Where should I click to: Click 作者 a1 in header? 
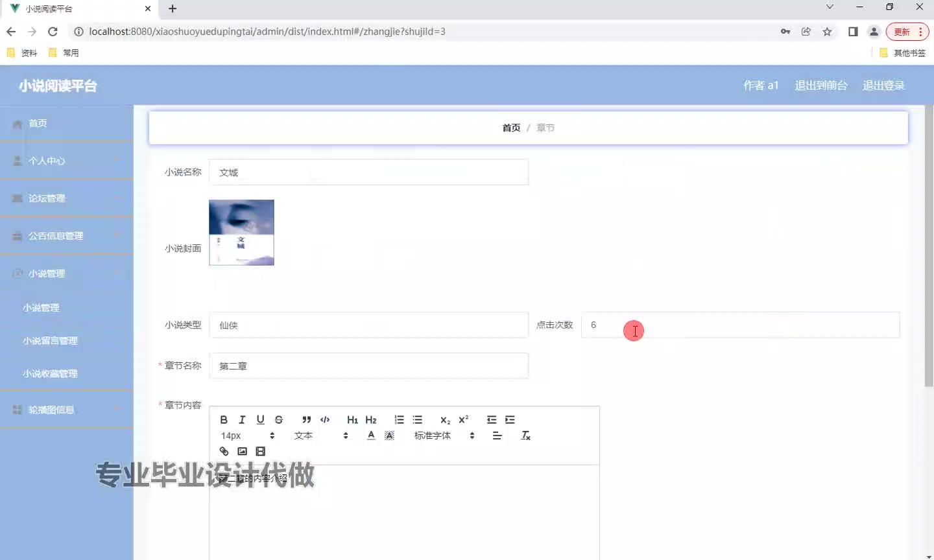(761, 86)
